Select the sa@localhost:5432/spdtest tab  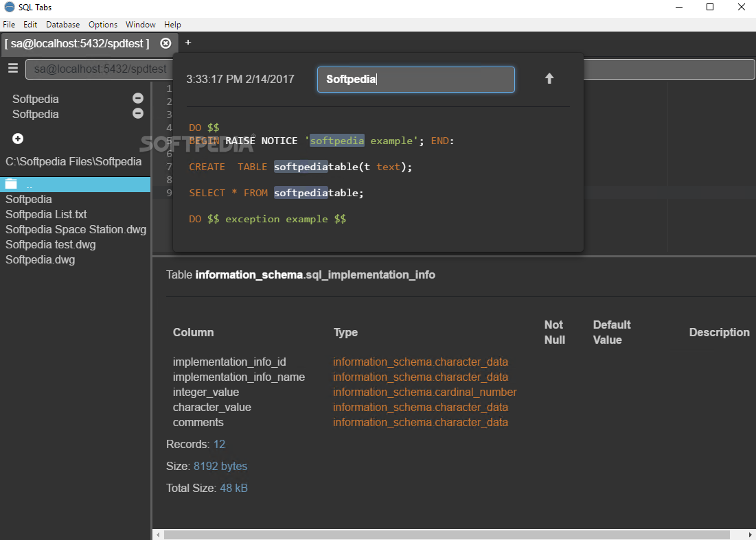point(77,43)
